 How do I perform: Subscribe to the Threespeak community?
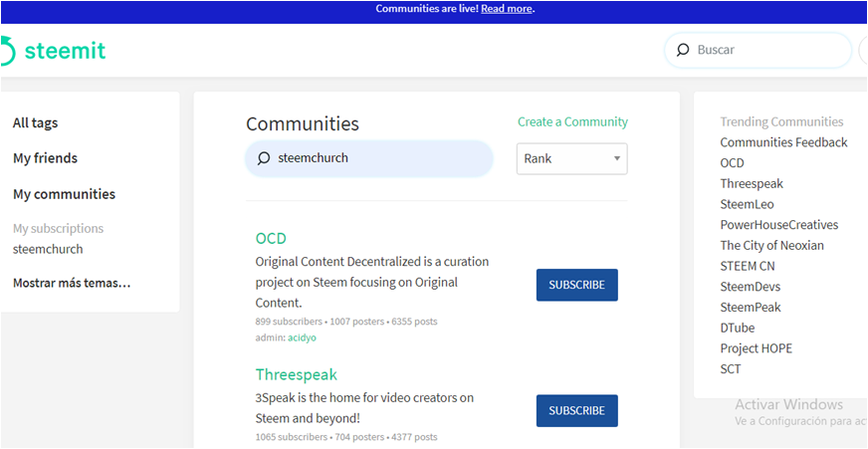pos(576,411)
